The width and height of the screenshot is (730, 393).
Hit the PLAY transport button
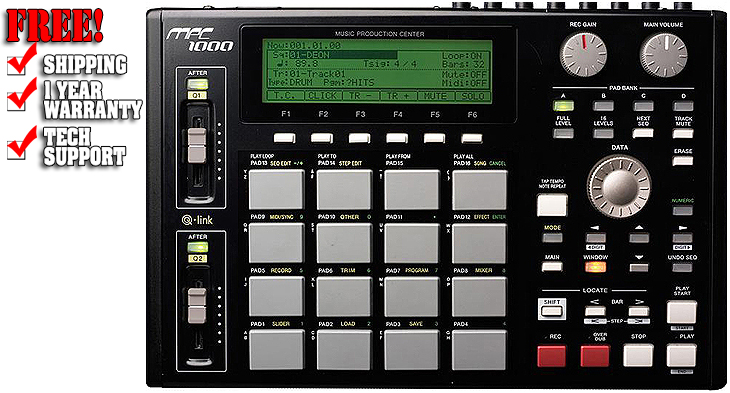[682, 356]
